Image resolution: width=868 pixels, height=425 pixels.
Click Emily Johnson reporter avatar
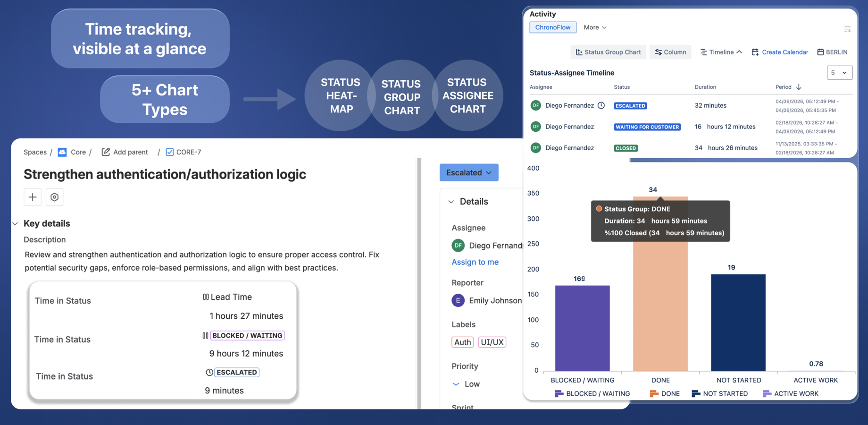coord(458,300)
